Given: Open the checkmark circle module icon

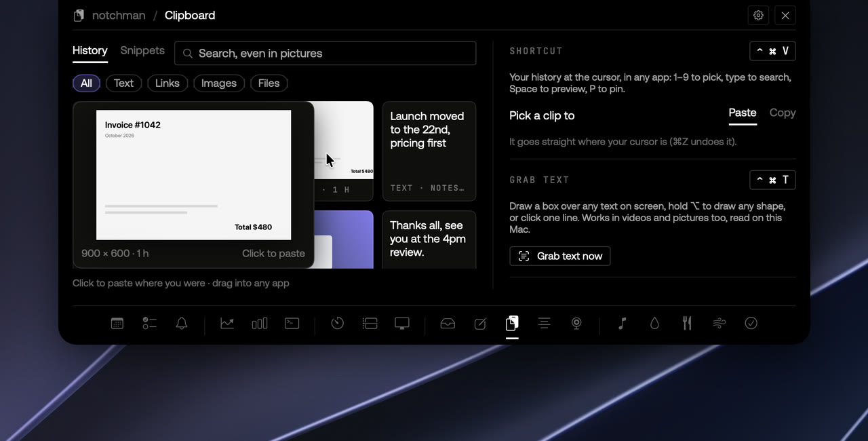Looking at the screenshot, I should [x=751, y=324].
